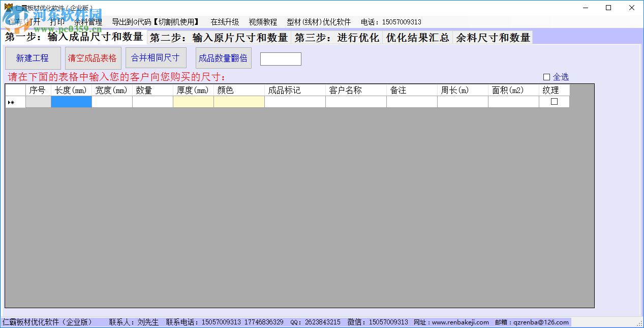Click the 成品数量翻倍 button
This screenshot has width=644, height=328.
pyautogui.click(x=223, y=57)
